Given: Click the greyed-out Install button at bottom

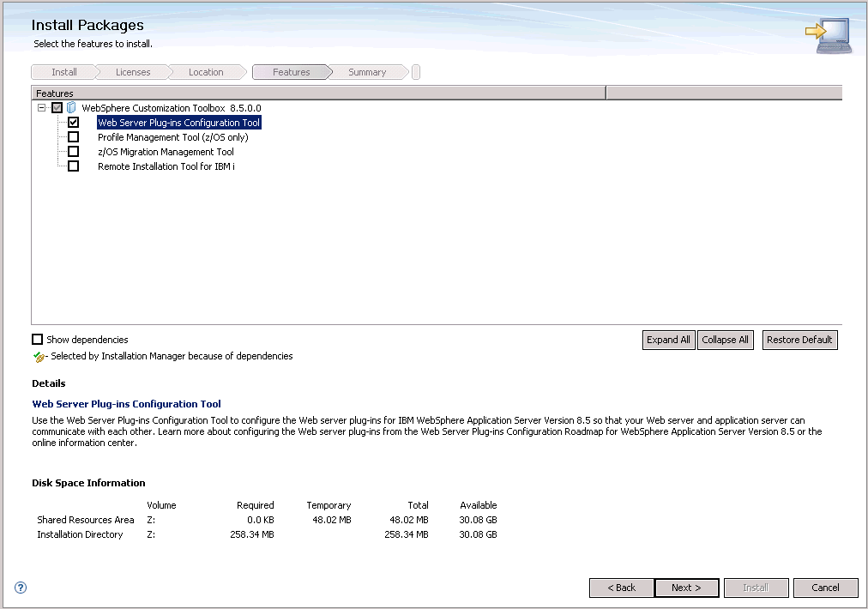Looking at the screenshot, I should (756, 588).
